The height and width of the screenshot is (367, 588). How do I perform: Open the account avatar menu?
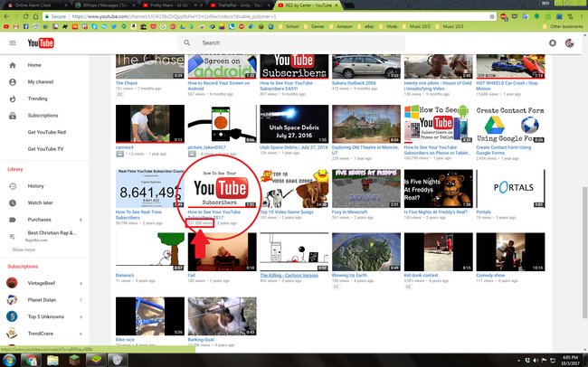[x=569, y=43]
